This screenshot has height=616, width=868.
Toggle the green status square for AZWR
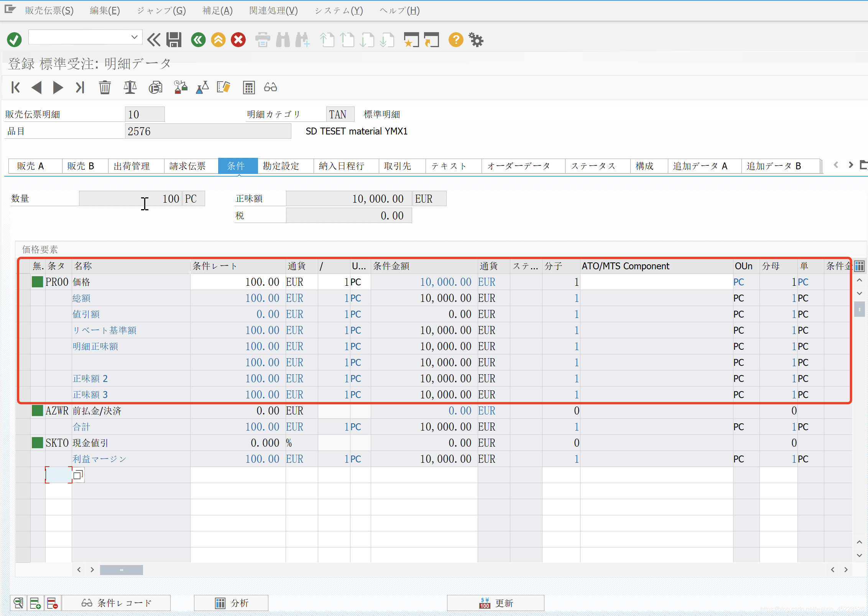(x=37, y=411)
